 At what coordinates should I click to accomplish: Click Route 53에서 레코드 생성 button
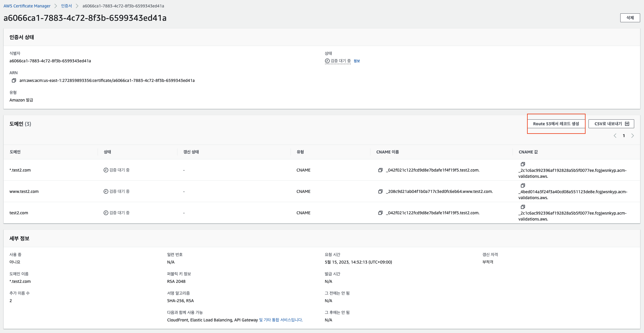tap(556, 124)
